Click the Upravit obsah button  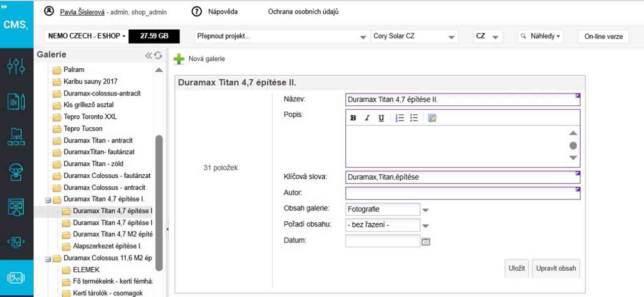(x=556, y=268)
